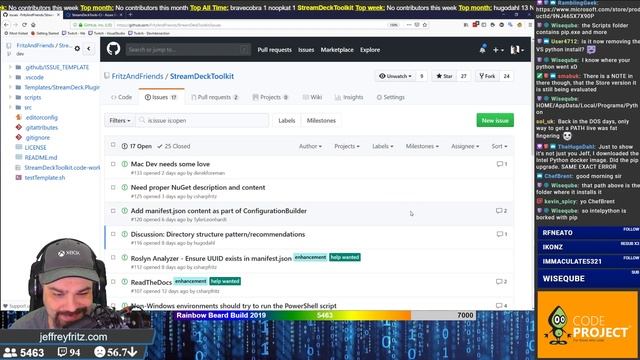This screenshot has height=360, width=640.
Task: Click the src folder icon
Action: point(18,107)
